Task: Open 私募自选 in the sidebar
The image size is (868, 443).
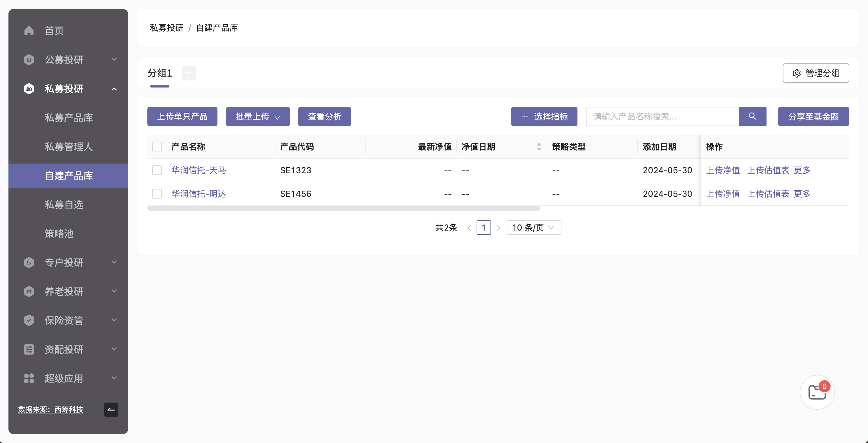Action: (64, 205)
